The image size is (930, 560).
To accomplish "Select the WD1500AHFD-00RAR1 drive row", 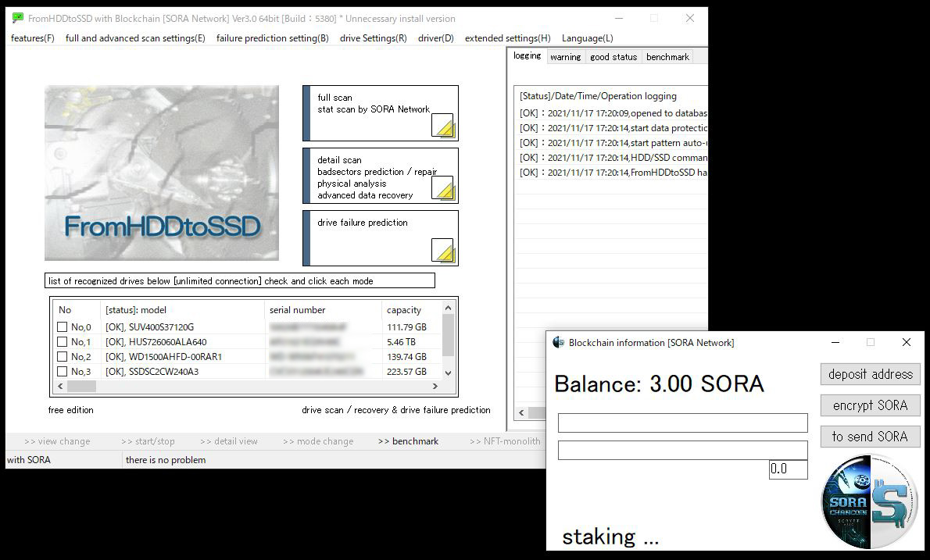I will 248,356.
